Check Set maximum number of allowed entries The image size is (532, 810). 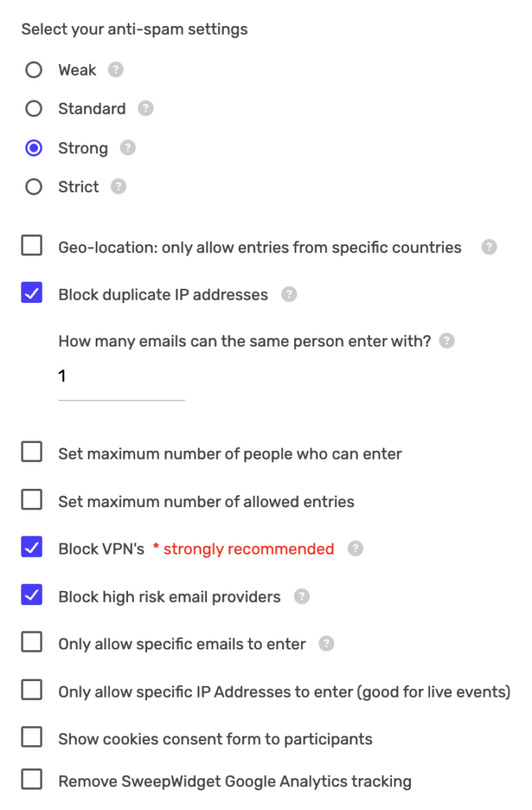pos(32,500)
